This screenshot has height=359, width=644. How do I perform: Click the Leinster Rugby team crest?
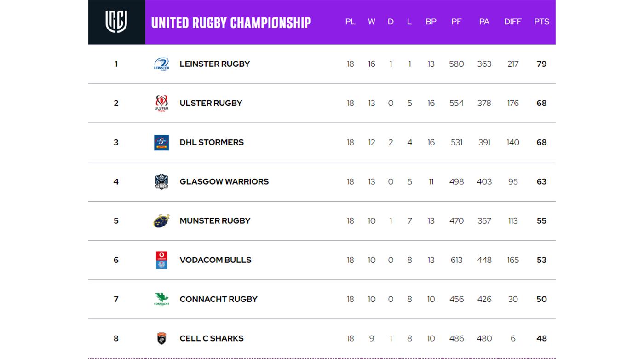click(161, 64)
